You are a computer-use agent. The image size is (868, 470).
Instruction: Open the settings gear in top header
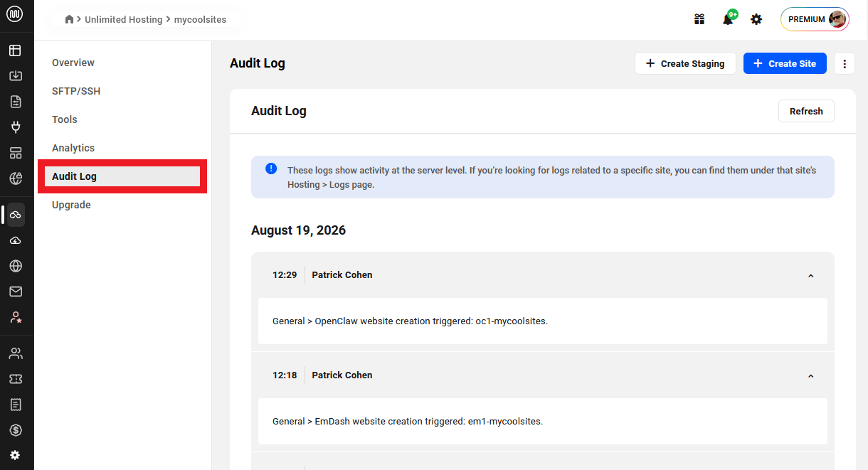coord(756,19)
